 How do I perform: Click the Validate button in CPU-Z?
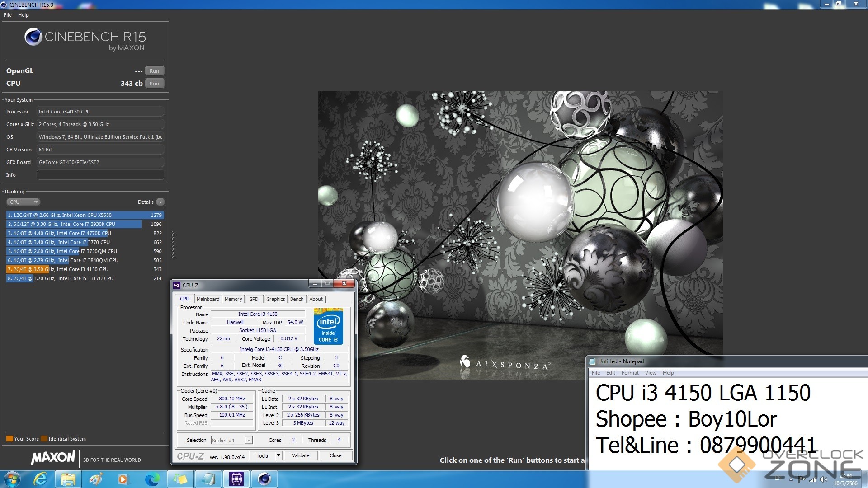[x=301, y=455]
